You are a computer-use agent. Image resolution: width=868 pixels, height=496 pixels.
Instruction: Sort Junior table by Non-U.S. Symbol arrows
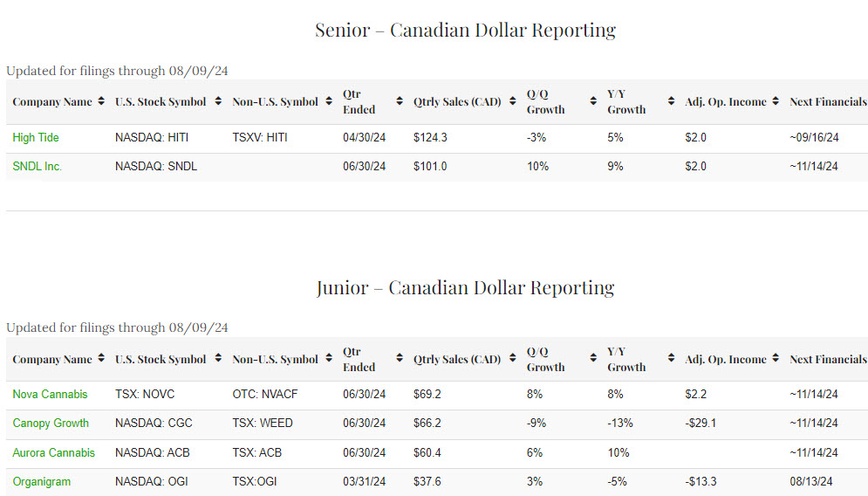pyautogui.click(x=330, y=360)
